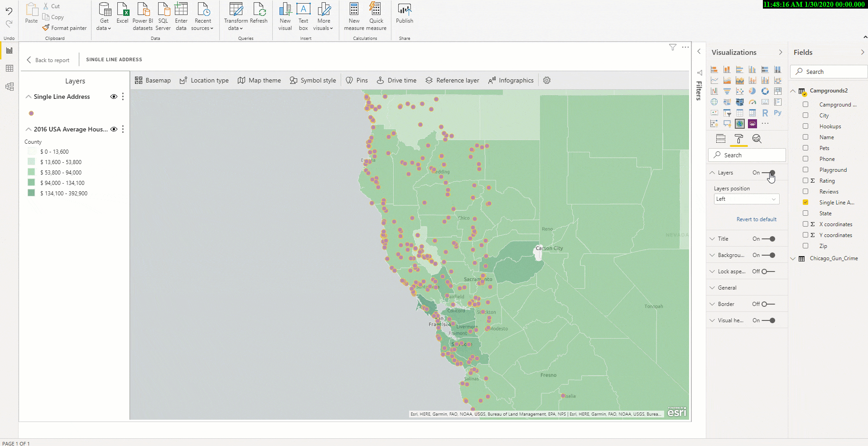Turn on the Border switch
Image resolution: width=868 pixels, height=446 pixels.
click(x=769, y=304)
